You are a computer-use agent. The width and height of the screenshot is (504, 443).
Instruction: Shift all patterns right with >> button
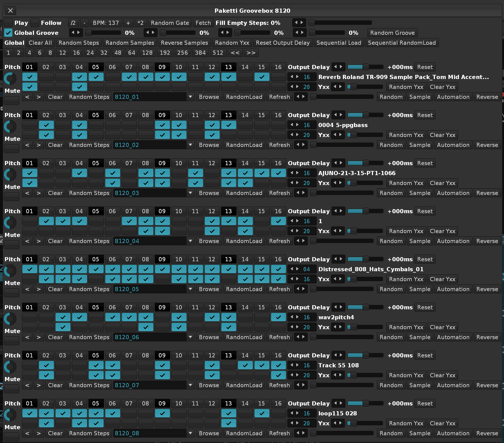pyautogui.click(x=251, y=53)
